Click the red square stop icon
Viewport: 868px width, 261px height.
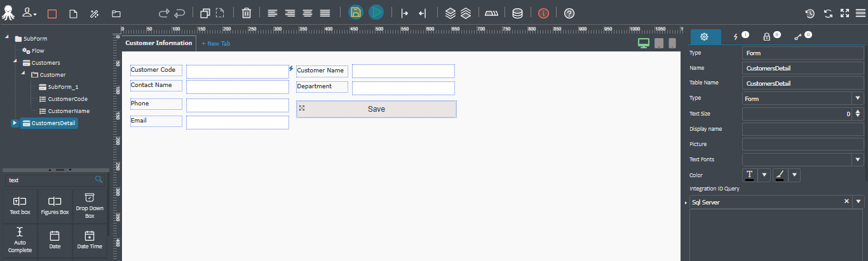point(52,13)
